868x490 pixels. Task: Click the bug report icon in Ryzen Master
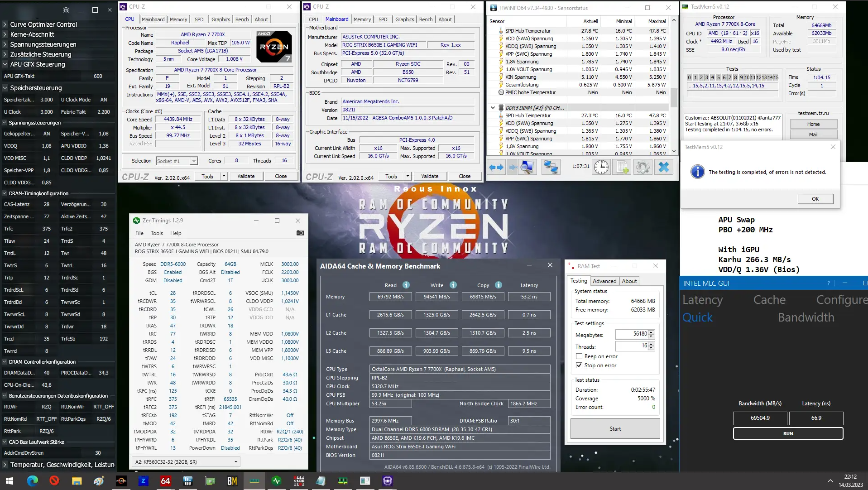click(x=66, y=10)
